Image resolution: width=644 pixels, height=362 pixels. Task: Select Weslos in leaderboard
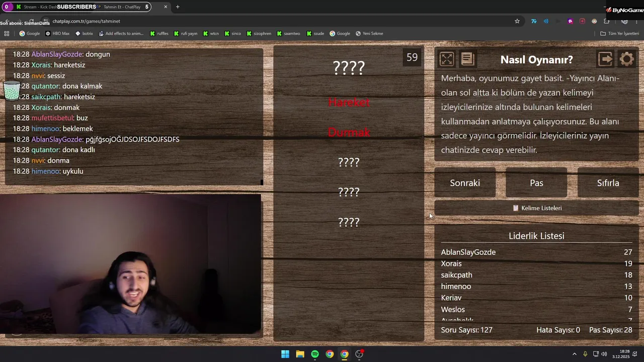453,309
